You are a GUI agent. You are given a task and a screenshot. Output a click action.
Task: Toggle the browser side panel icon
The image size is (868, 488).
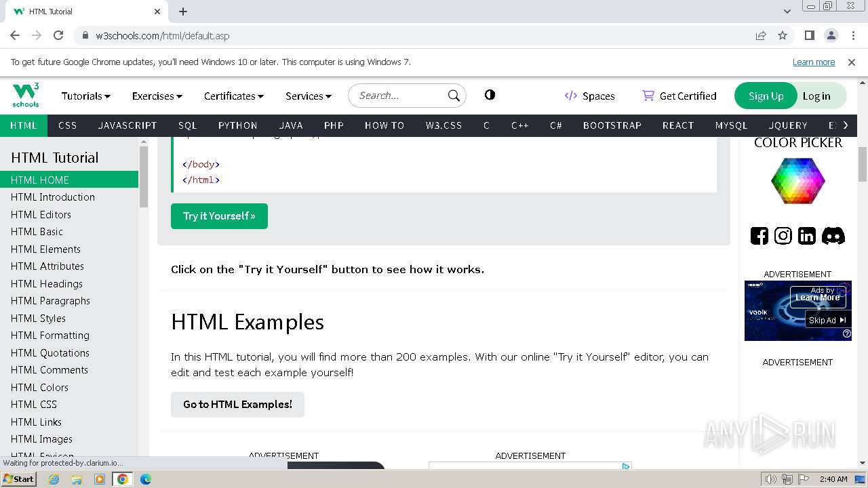[809, 35]
